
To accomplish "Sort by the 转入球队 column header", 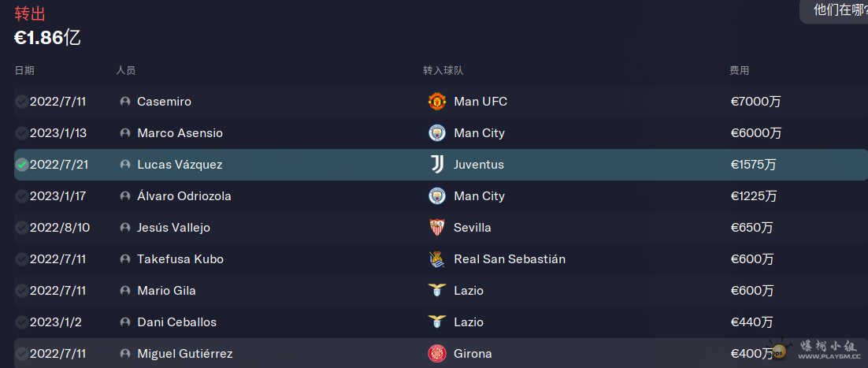I will coord(443,70).
